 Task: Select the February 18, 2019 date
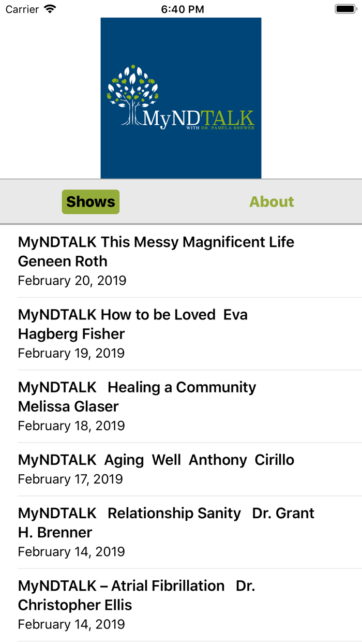tap(71, 426)
